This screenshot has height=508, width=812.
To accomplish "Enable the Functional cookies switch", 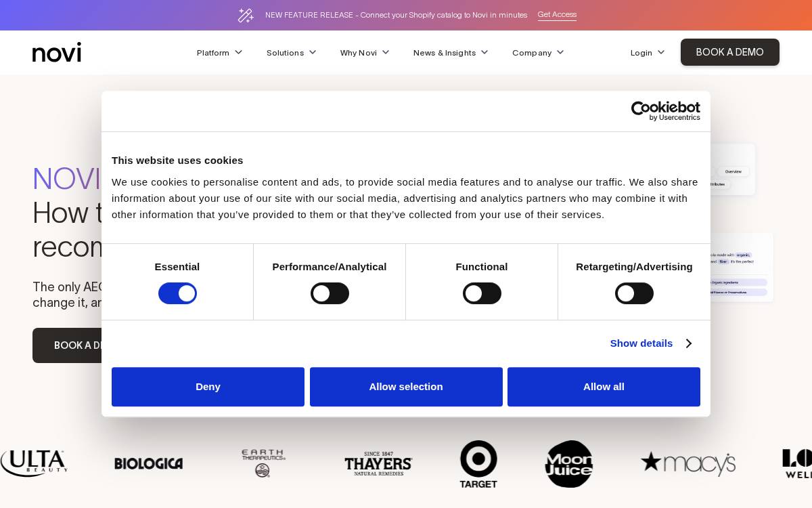I will 482,293.
